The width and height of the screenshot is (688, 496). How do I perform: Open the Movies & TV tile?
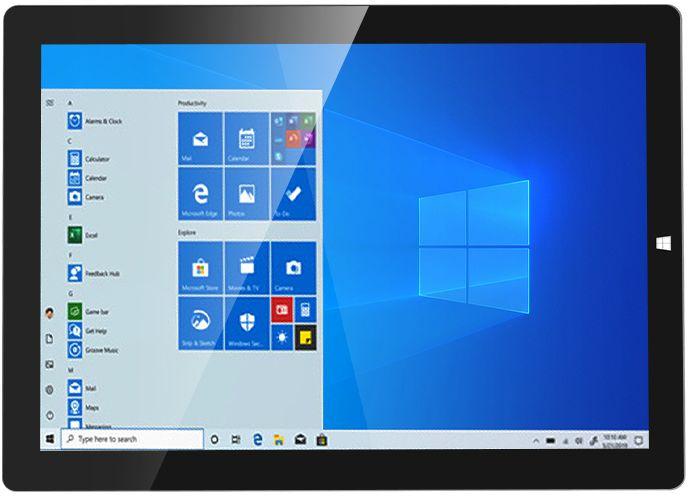246,269
